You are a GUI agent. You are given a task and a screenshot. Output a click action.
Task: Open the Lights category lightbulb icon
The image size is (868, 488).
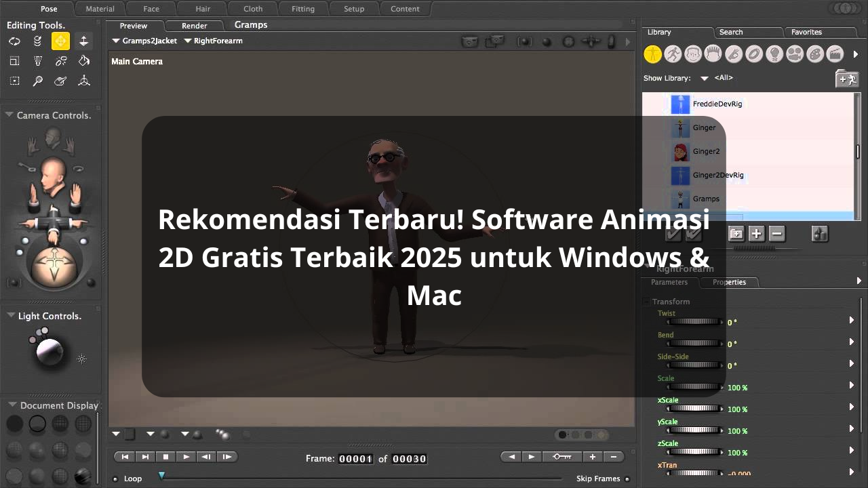[774, 54]
